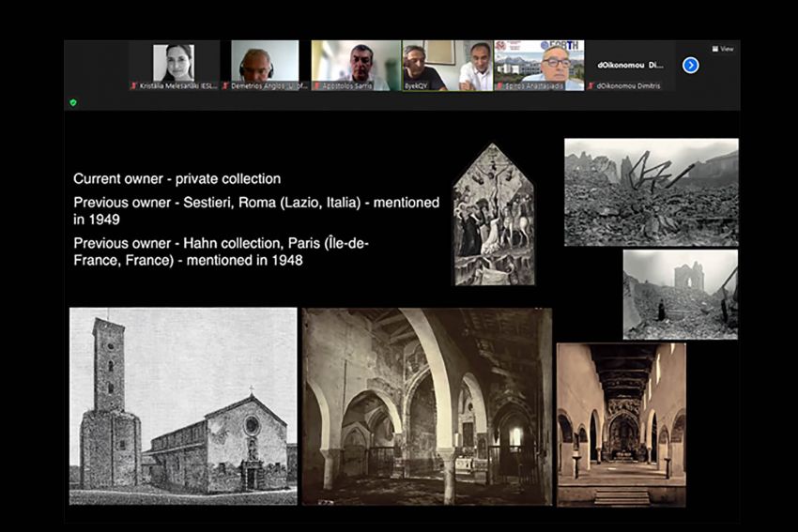This screenshot has width=798, height=532.
Task: Show next participants with blue arrow
Action: pyautogui.click(x=691, y=65)
